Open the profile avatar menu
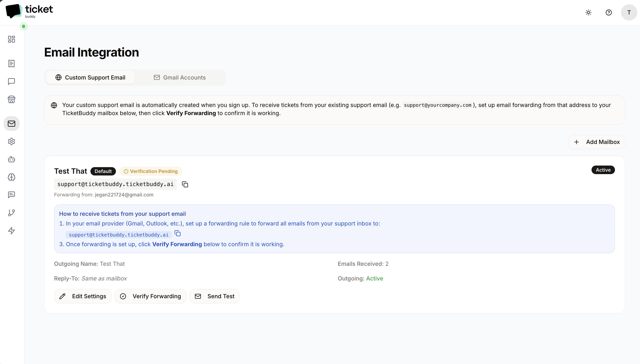 629,12
